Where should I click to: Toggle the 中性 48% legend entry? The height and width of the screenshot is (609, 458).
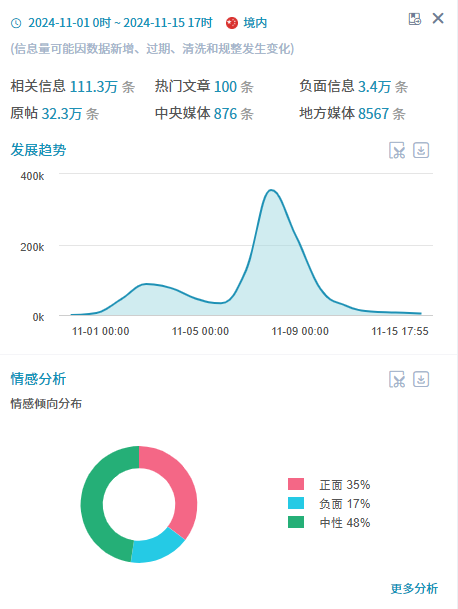pos(329,522)
